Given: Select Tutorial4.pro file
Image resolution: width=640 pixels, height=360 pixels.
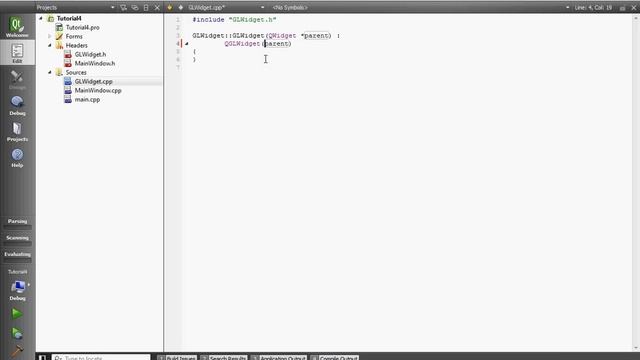Looking at the screenshot, I should [82, 27].
